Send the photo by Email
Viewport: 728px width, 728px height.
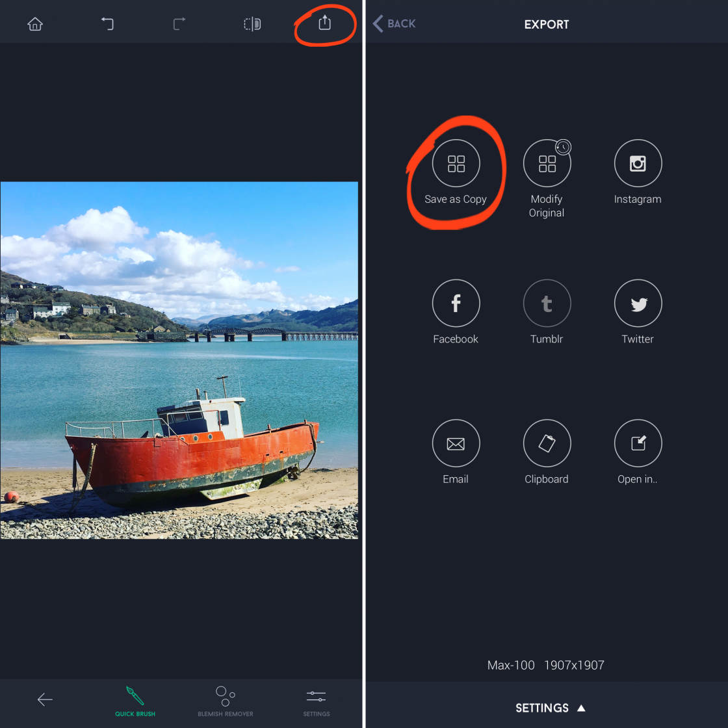coord(456,452)
